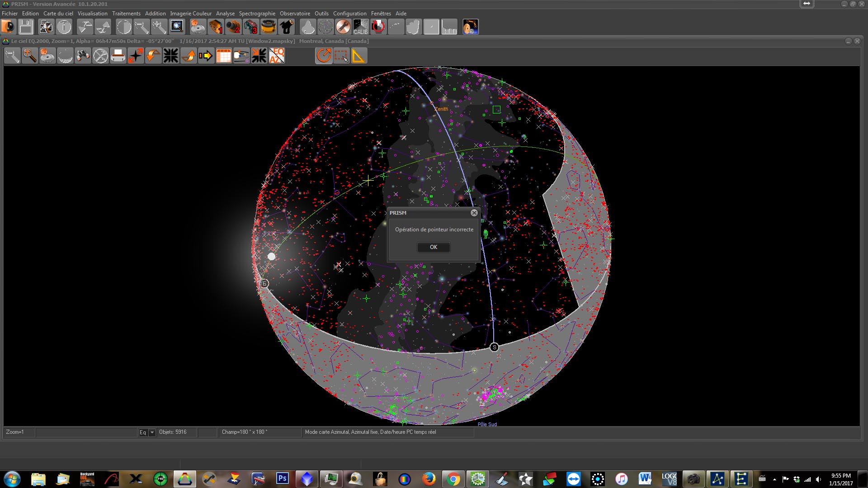Open the Observatoire menu
This screenshot has width=868, height=488.
pos(295,14)
